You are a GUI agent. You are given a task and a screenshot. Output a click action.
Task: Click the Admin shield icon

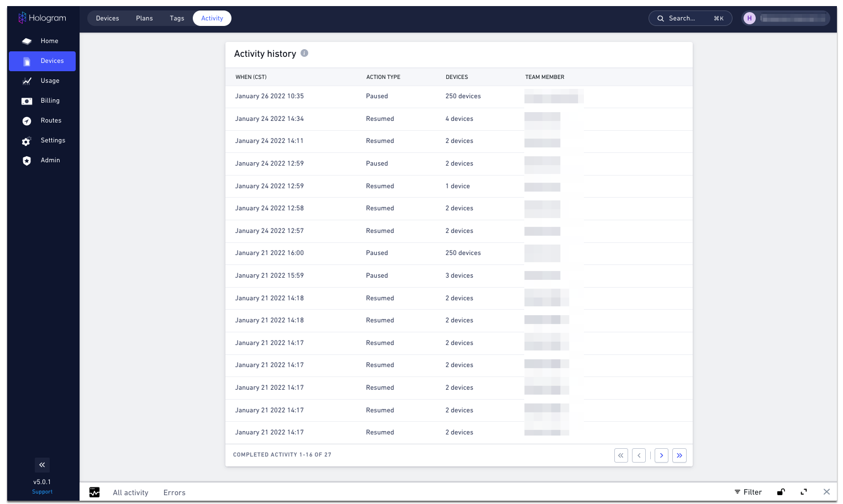(x=27, y=161)
